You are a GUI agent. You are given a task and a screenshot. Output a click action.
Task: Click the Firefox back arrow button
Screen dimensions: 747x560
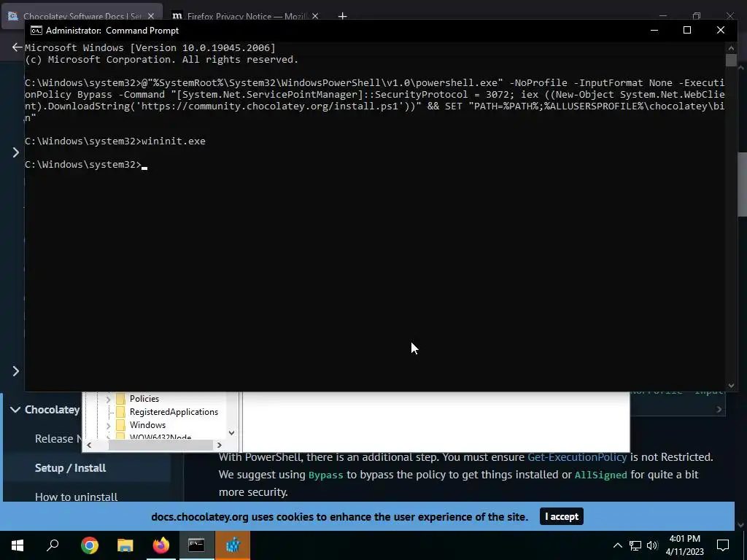click(x=18, y=47)
